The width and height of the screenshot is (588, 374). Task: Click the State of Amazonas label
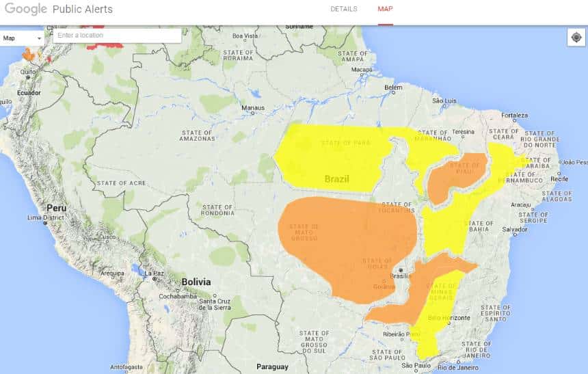(x=197, y=135)
